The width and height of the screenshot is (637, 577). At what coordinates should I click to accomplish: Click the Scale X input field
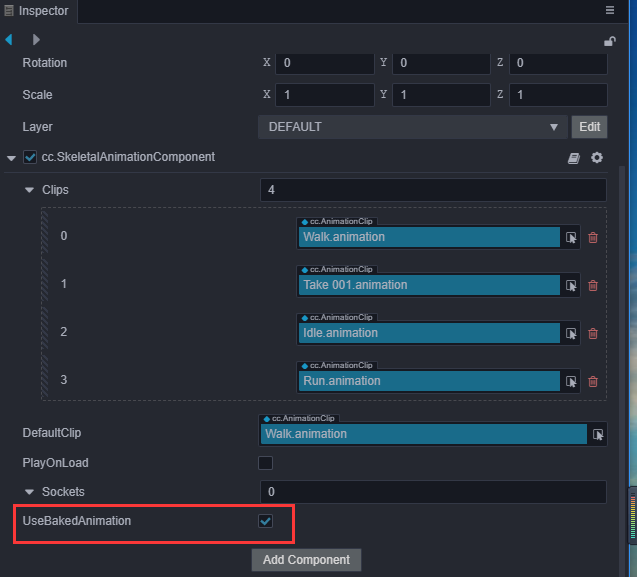(x=325, y=95)
